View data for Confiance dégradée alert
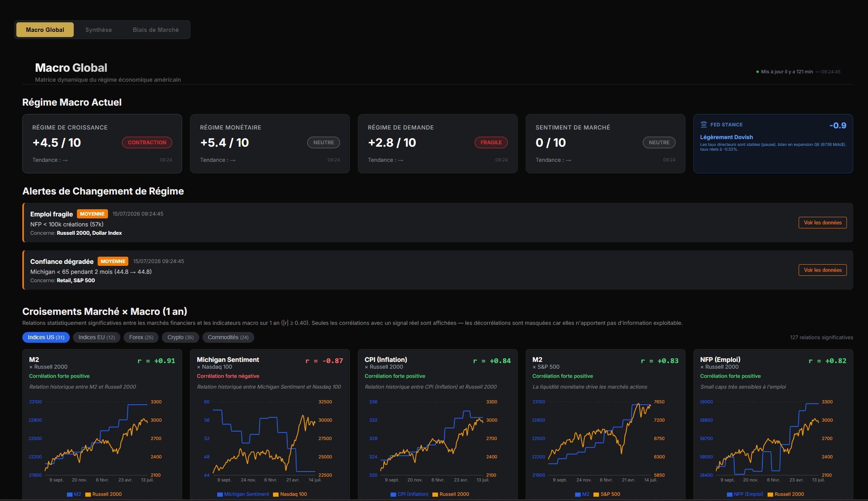868x501 pixels. 823,270
